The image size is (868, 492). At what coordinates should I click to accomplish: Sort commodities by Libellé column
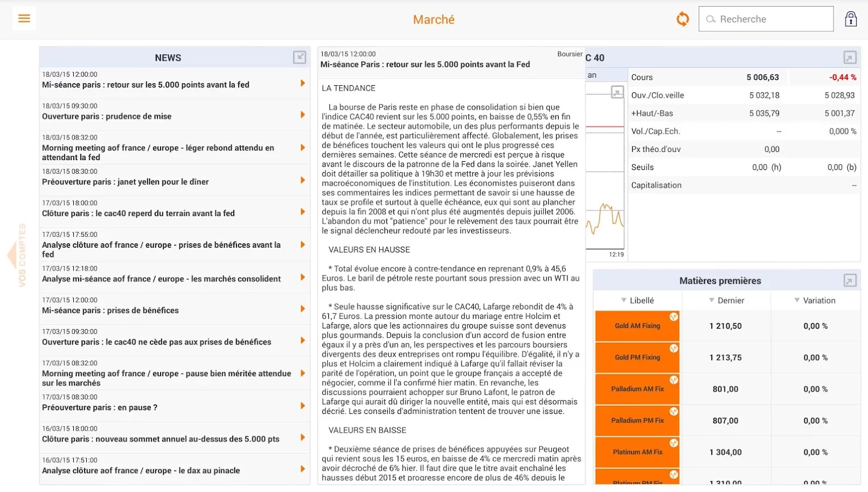(x=637, y=300)
